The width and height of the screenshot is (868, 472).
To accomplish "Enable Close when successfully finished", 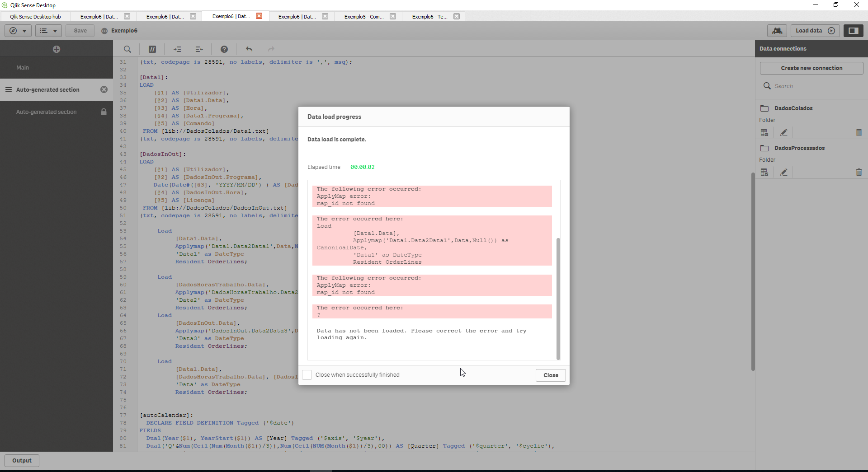I will click(x=307, y=375).
